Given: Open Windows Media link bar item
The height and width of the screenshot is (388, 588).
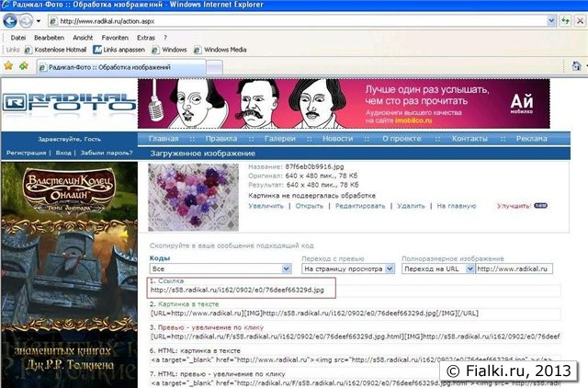Looking at the screenshot, I should (x=220, y=50).
